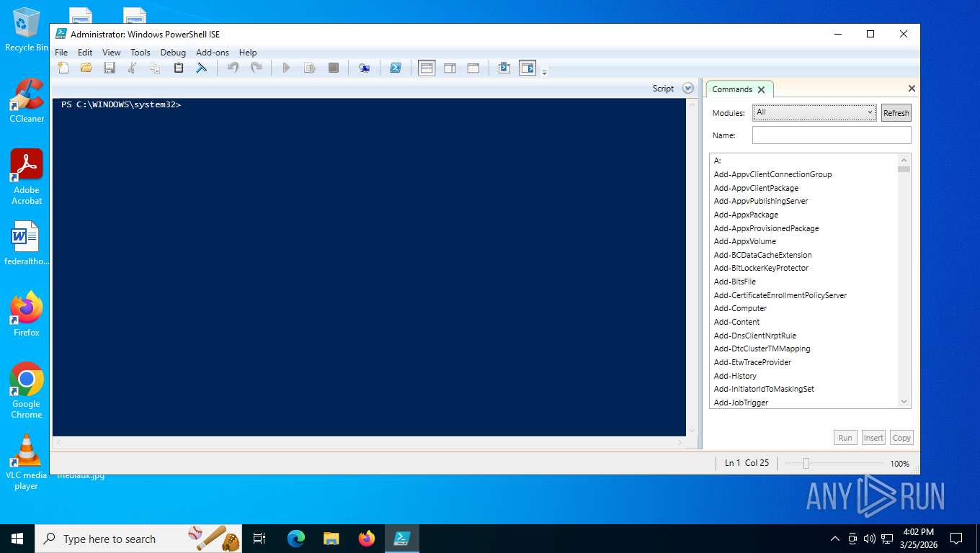
Task: Click the Open Script folder icon
Action: tap(86, 68)
